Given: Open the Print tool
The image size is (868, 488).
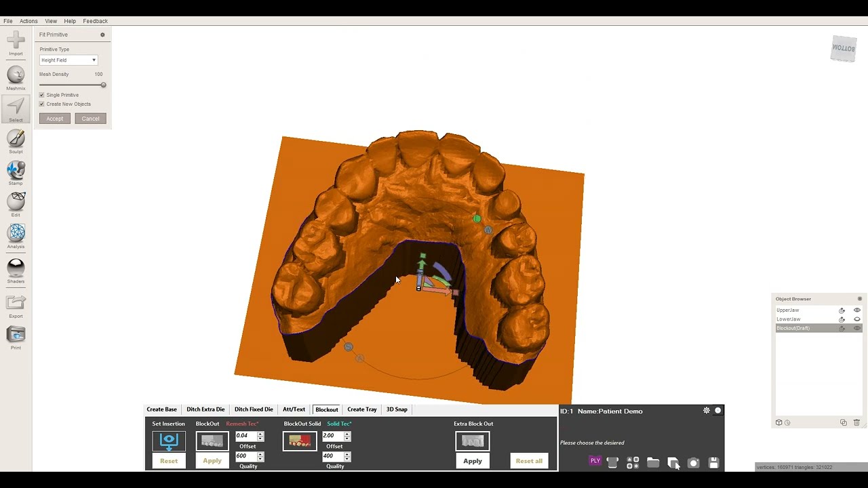Looking at the screenshot, I should click(16, 338).
